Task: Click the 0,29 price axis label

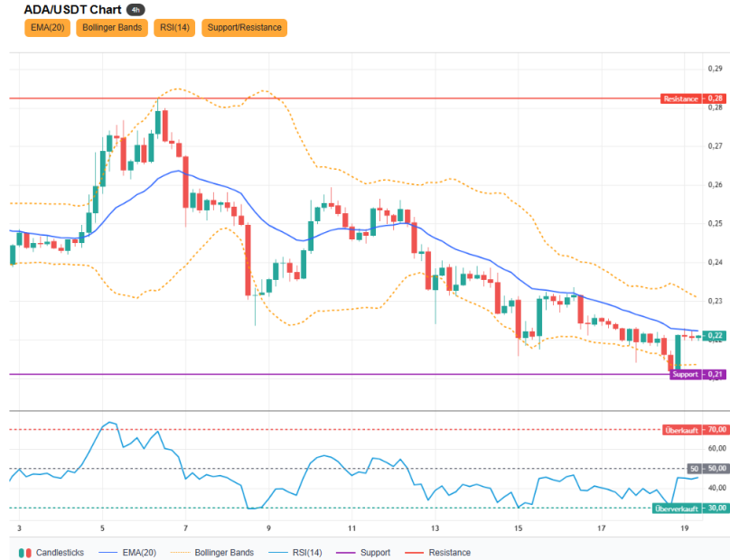Action: coord(716,69)
